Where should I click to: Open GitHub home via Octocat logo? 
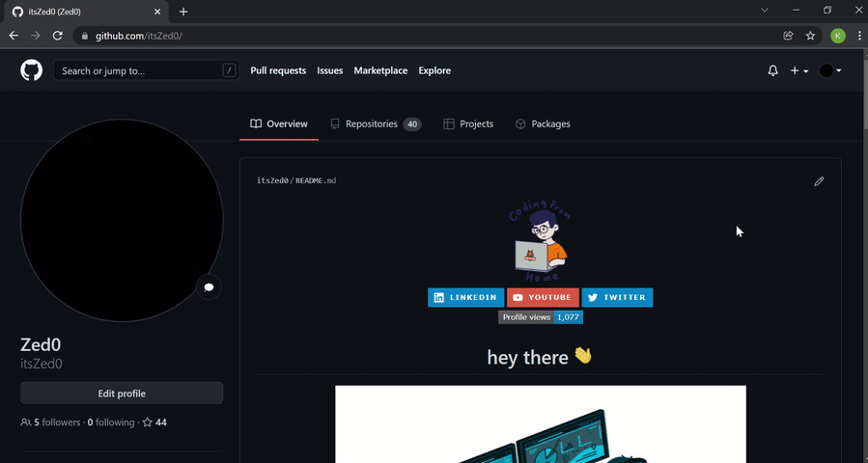pyautogui.click(x=31, y=70)
